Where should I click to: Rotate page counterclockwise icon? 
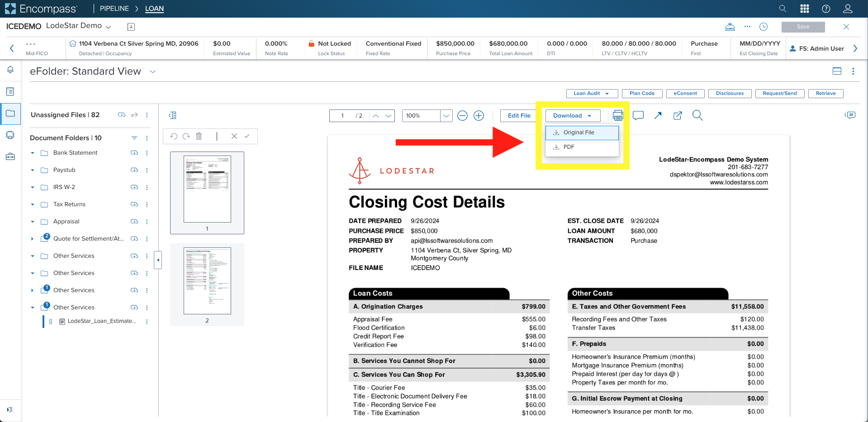click(x=174, y=136)
